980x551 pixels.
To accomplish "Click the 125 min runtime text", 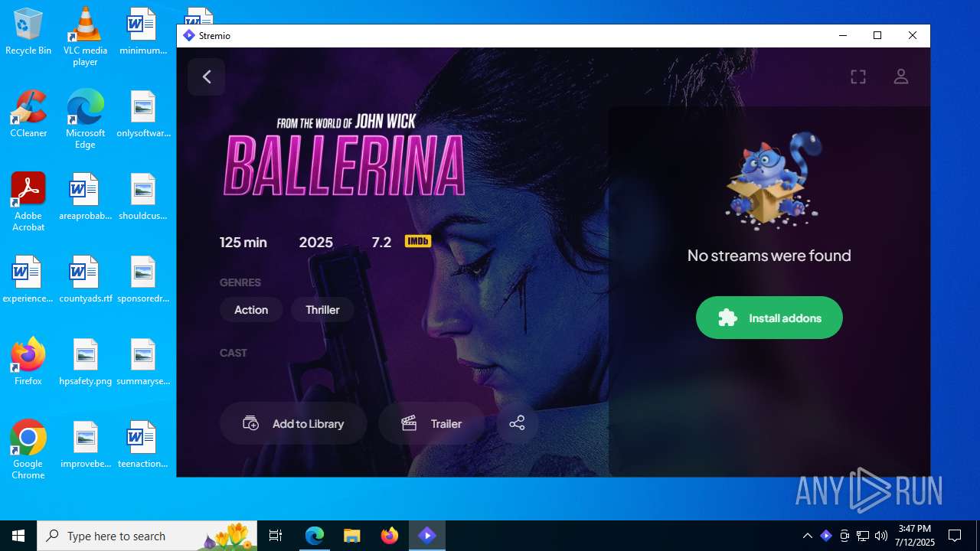I will coord(243,242).
